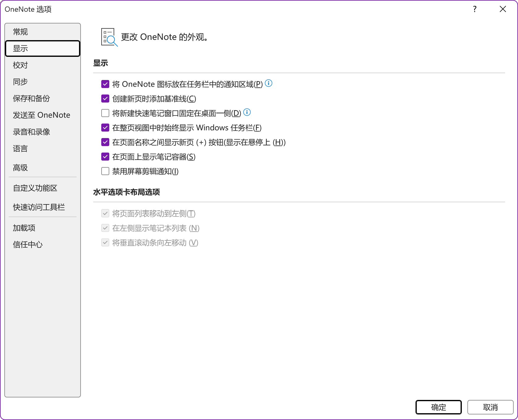Viewport: 518px width, 420px height.
Task: Open 自定义功能区 settings
Action: coord(43,188)
